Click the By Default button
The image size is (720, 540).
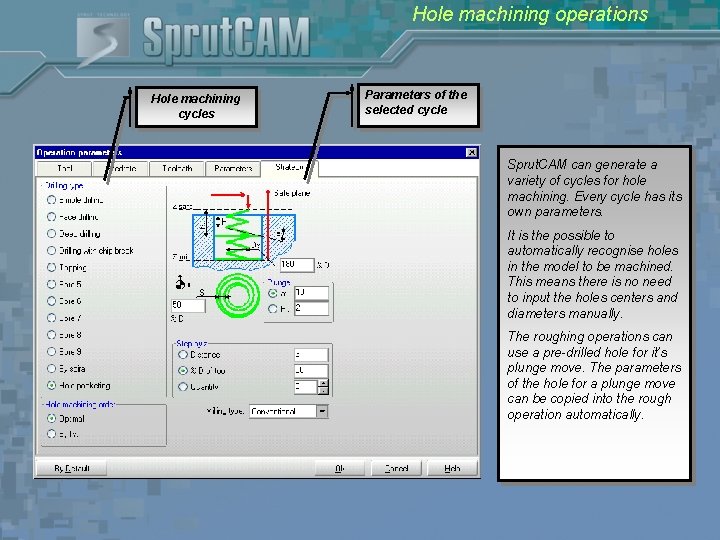point(71,468)
